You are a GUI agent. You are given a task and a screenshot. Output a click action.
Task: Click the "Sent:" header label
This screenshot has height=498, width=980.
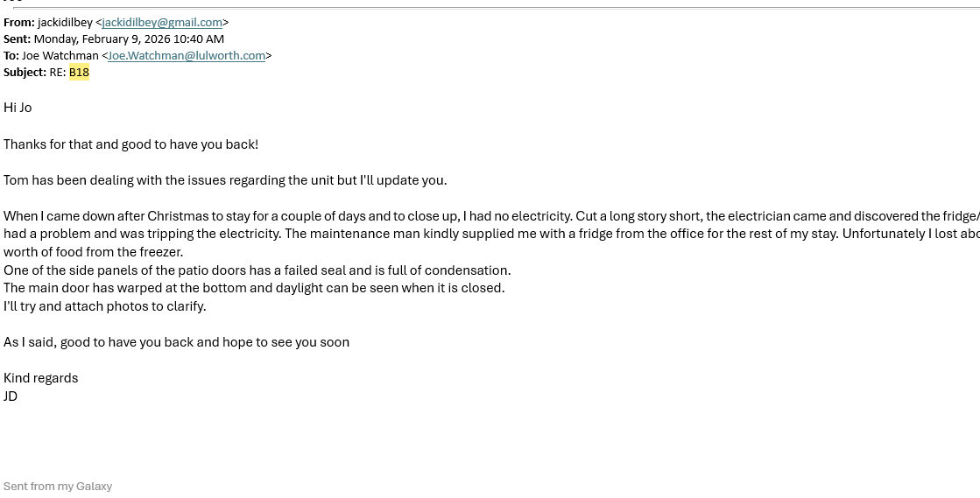click(x=17, y=39)
